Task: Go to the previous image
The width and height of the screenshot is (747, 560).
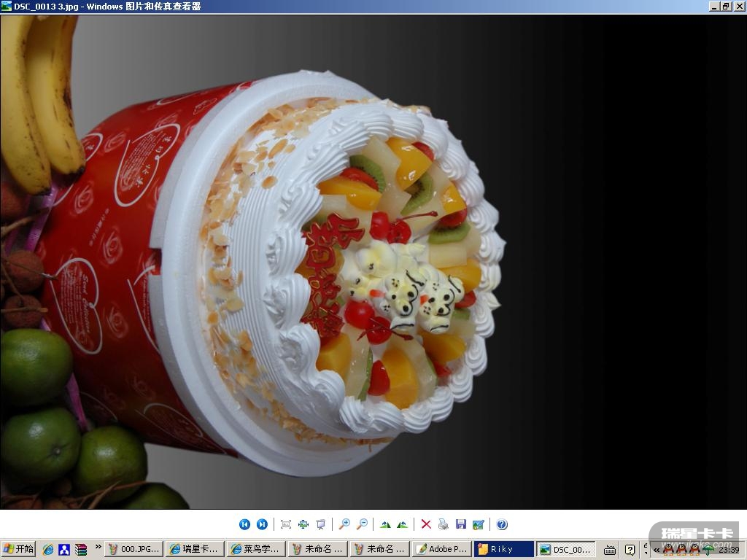Action: pyautogui.click(x=244, y=524)
